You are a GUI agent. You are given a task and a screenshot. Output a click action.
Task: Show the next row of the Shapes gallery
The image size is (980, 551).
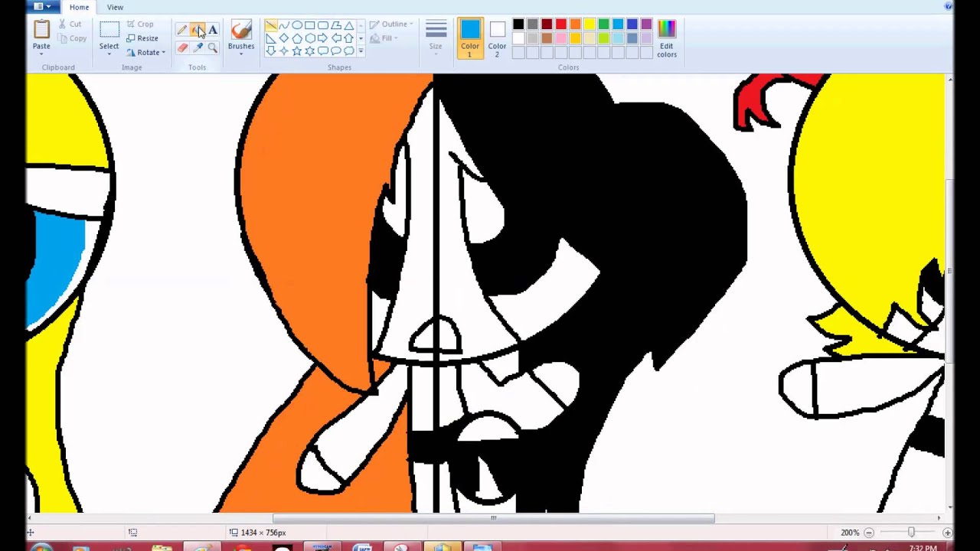click(x=361, y=38)
